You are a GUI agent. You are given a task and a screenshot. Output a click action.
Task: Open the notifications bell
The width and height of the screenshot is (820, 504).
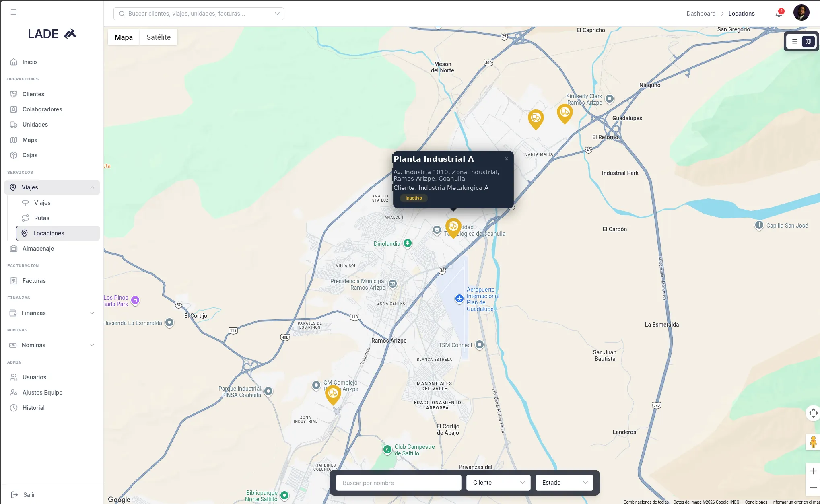click(x=779, y=14)
